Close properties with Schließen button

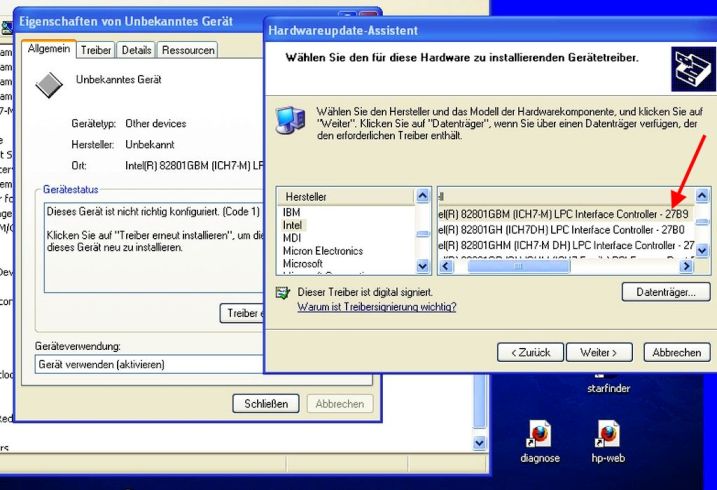pos(266,404)
